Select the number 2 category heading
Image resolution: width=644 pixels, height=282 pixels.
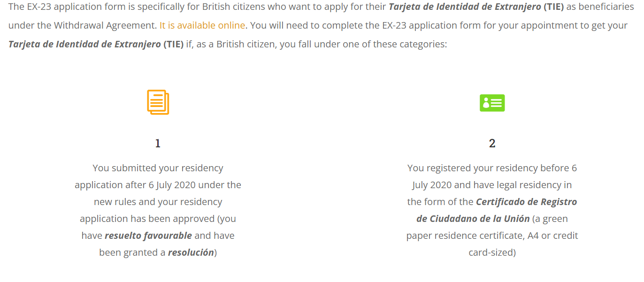pos(492,143)
